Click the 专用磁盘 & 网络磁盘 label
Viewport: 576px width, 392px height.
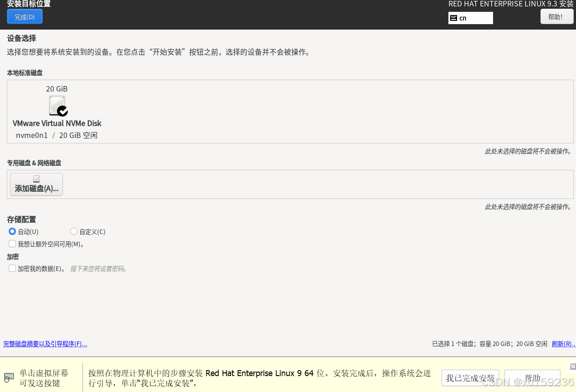click(x=34, y=163)
